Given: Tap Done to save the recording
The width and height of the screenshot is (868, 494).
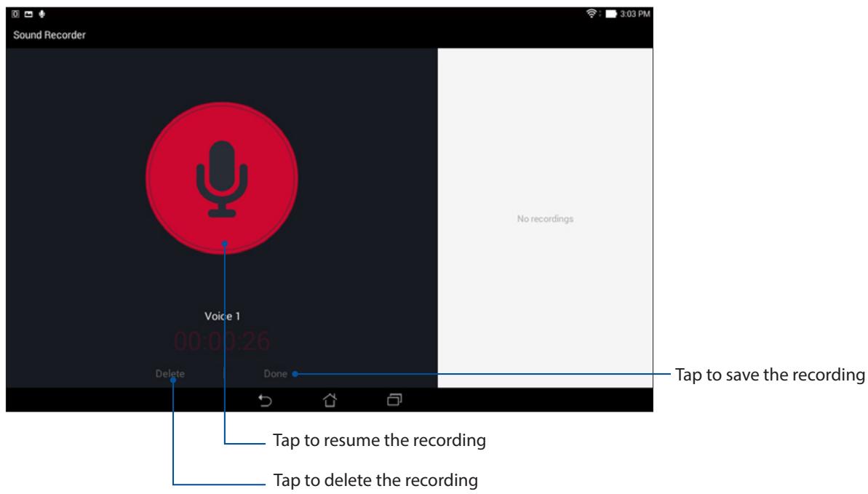Looking at the screenshot, I should [x=275, y=373].
